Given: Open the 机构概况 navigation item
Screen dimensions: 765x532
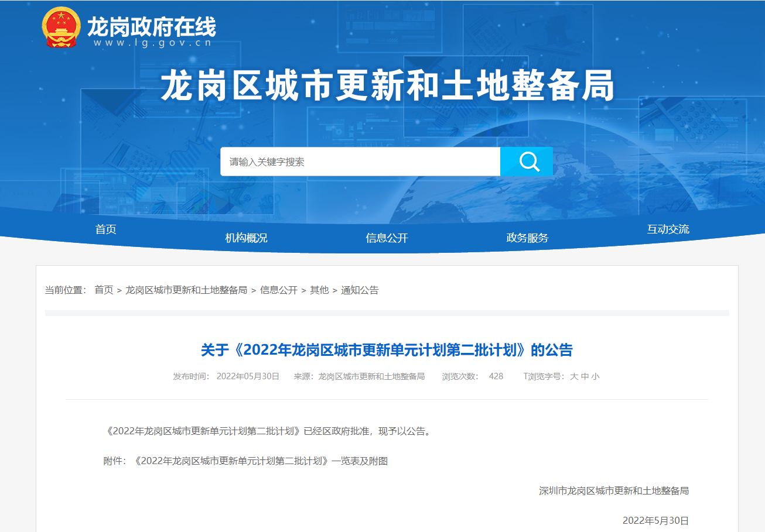Looking at the screenshot, I should pos(246,238).
